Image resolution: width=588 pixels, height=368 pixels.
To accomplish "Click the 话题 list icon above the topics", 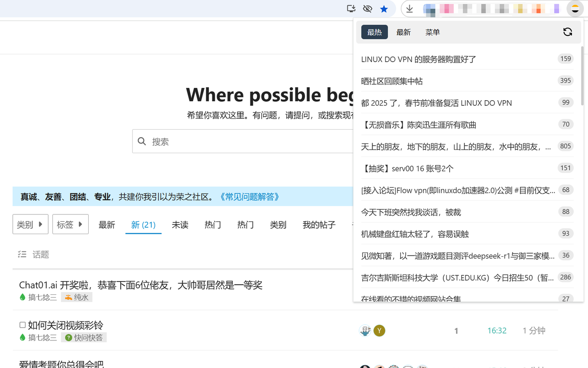I will pos(22,254).
